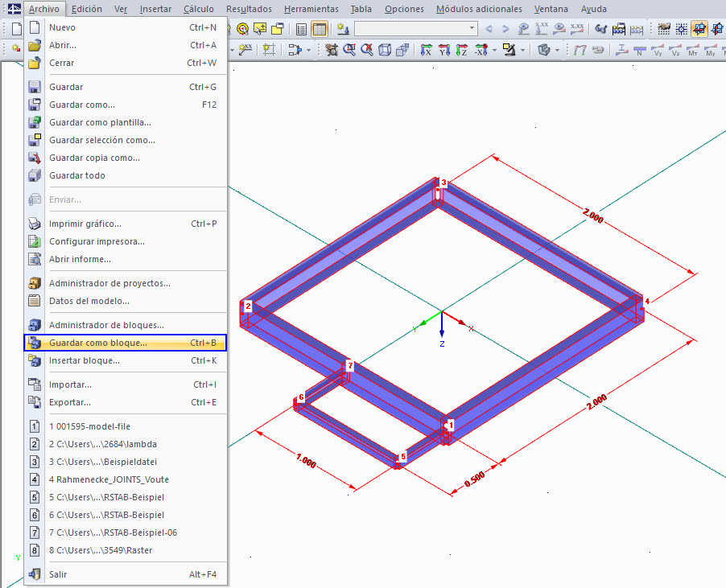Select Imprimir gráfico entry
This screenshot has height=588, width=726.
pos(125,224)
